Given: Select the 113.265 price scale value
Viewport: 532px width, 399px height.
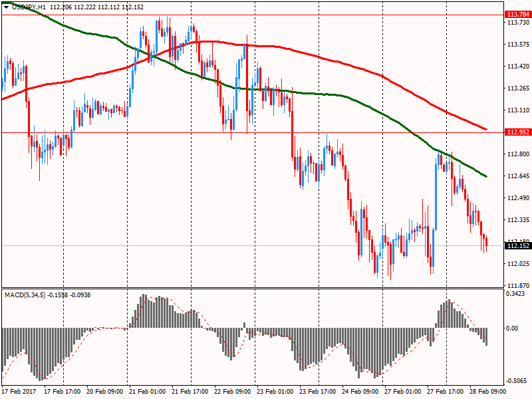Looking at the screenshot, I should point(518,88).
